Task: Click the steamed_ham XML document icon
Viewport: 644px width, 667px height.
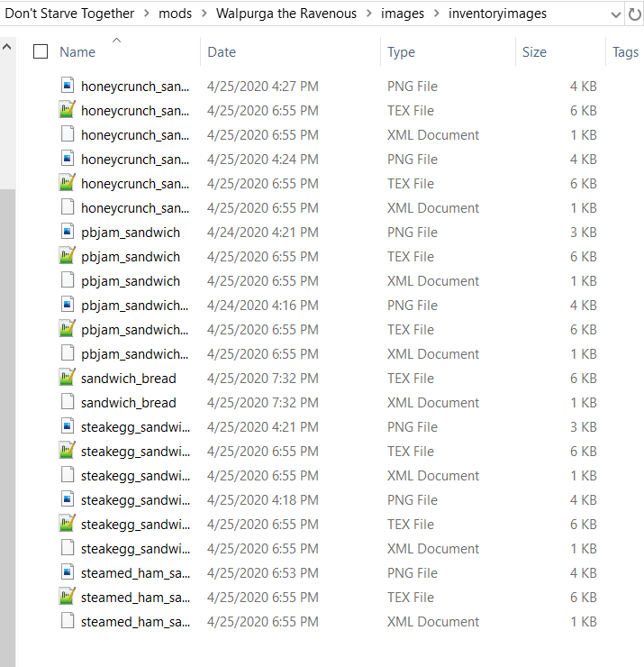Action: click(67, 622)
